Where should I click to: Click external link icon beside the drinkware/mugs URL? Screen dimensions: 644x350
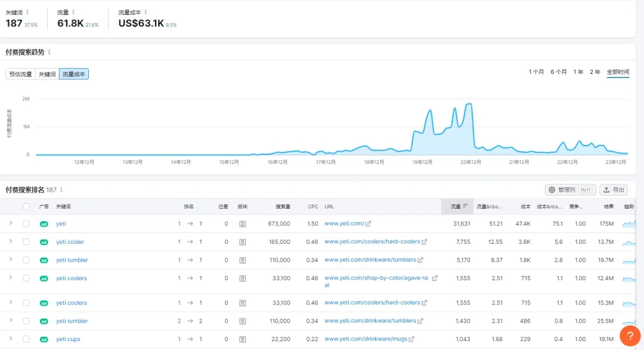click(412, 339)
